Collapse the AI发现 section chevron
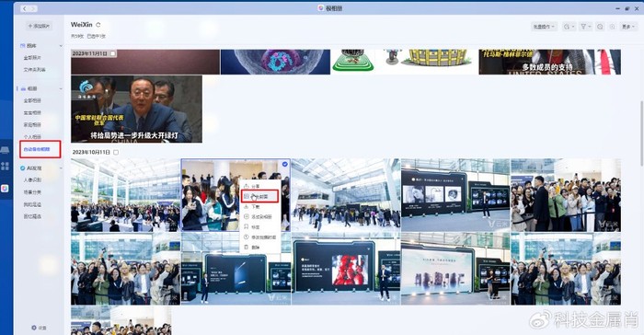The height and width of the screenshot is (335, 644). click(61, 168)
